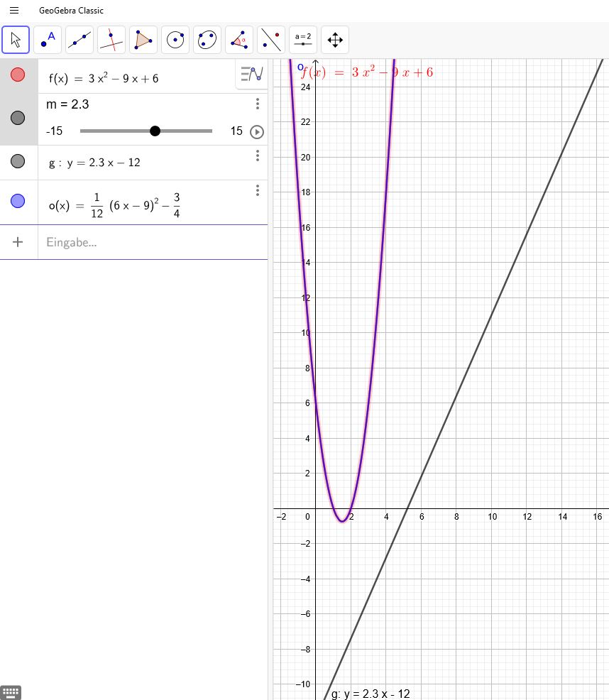This screenshot has height=700, width=609.
Task: Open the three-dot menu for slider m
Action: 258,104
